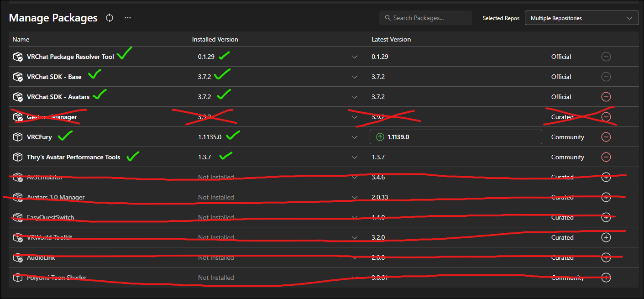Add the EasyQuestSwitch package
The height and width of the screenshot is (299, 644).
(x=606, y=217)
